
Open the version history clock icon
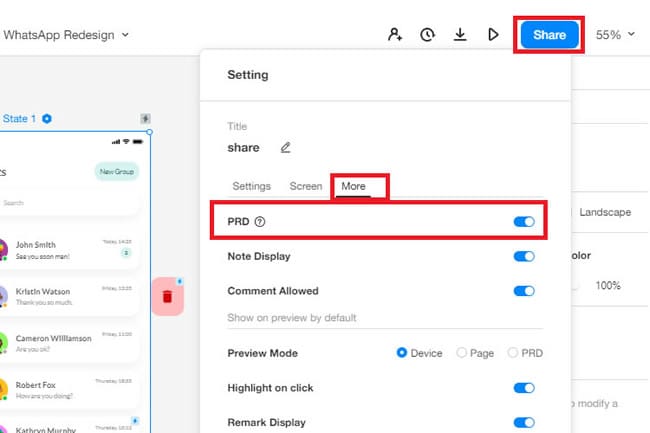pos(427,34)
